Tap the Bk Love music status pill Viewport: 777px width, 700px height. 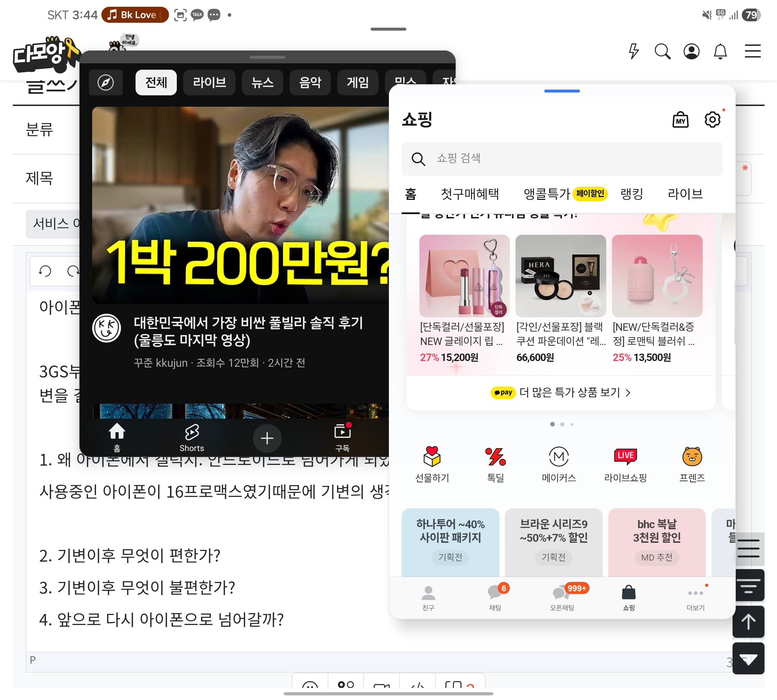pyautogui.click(x=135, y=15)
